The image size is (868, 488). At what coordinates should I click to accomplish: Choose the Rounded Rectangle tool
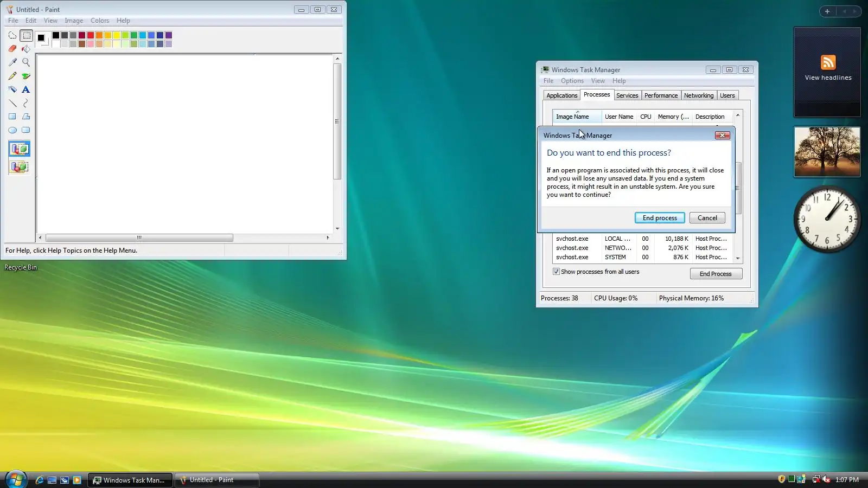coord(26,130)
